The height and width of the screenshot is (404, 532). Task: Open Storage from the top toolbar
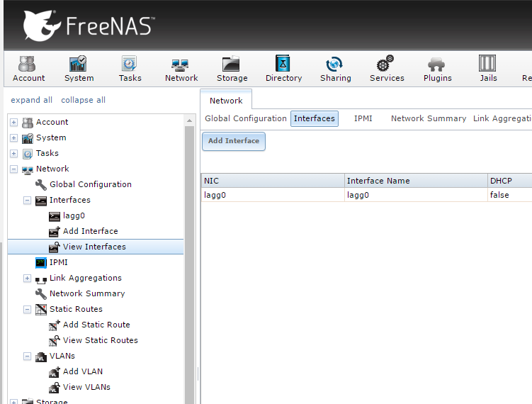pyautogui.click(x=232, y=69)
